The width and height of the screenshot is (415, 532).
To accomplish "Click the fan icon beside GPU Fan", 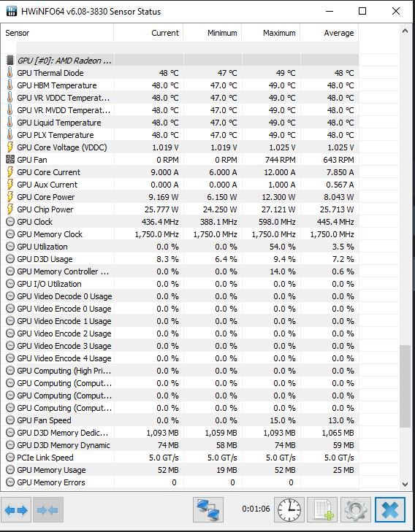I will [x=10, y=160].
